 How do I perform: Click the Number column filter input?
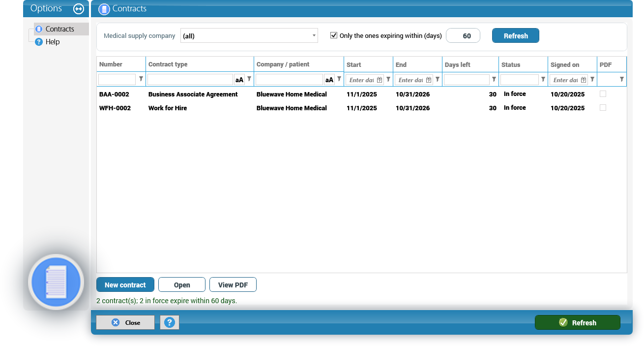pos(117,80)
